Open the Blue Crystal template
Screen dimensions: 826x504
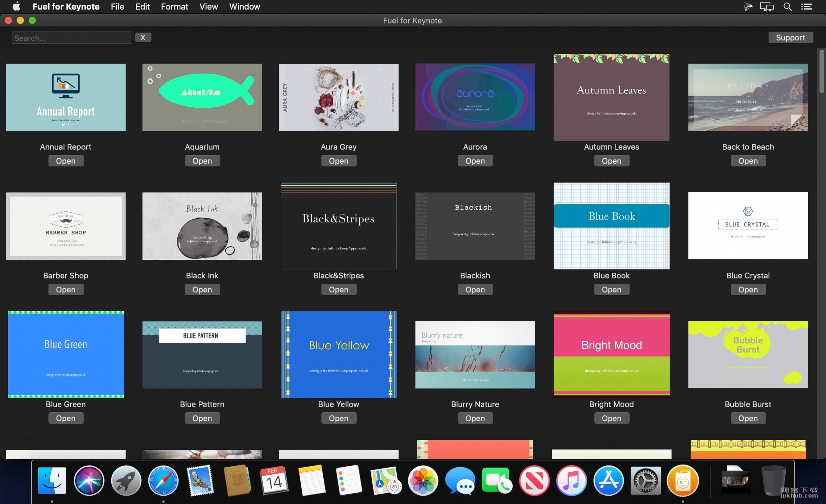coord(748,290)
